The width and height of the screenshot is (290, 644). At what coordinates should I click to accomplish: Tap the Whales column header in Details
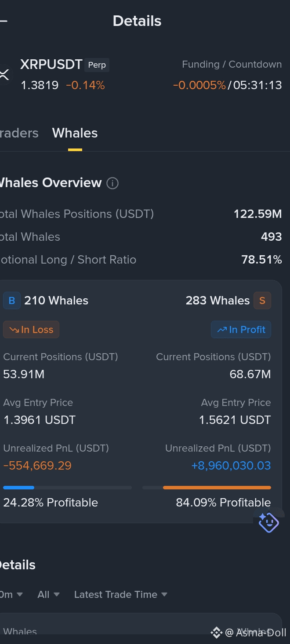point(20,632)
